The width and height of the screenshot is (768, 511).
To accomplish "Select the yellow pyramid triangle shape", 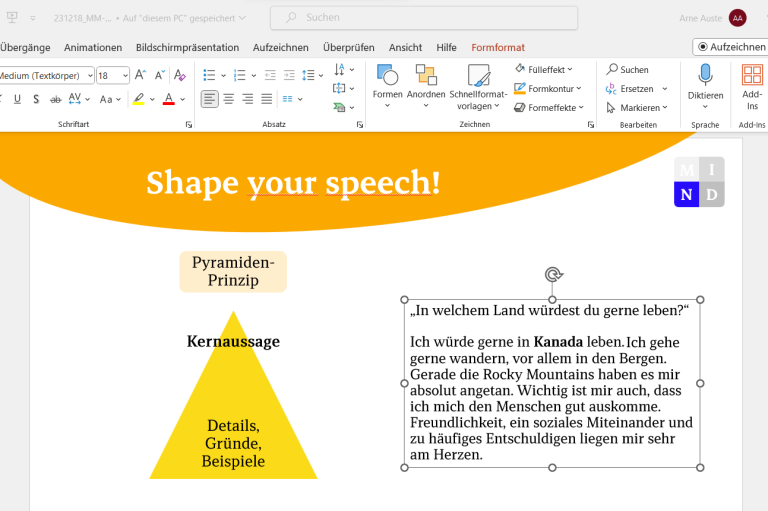I will tap(233, 395).
